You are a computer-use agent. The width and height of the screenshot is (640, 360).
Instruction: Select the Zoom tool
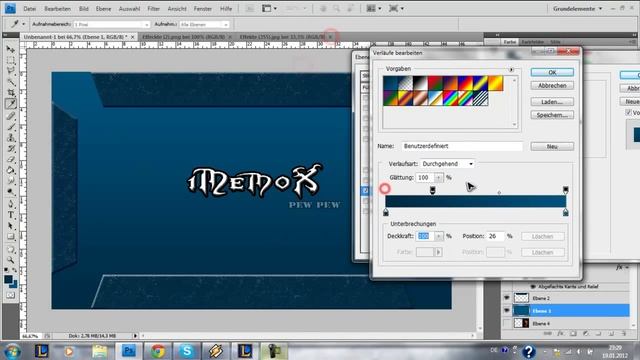(x=11, y=260)
